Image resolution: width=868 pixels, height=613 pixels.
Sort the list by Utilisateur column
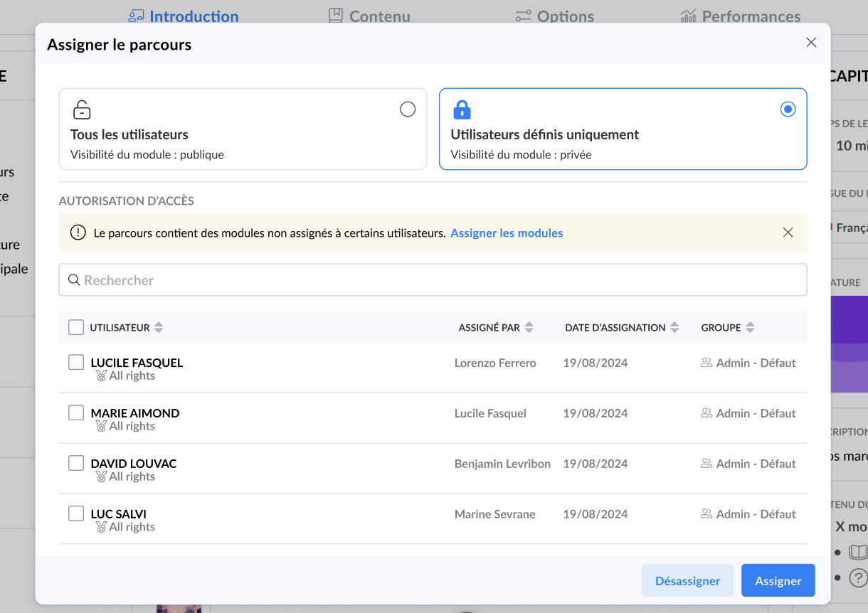[x=159, y=328]
